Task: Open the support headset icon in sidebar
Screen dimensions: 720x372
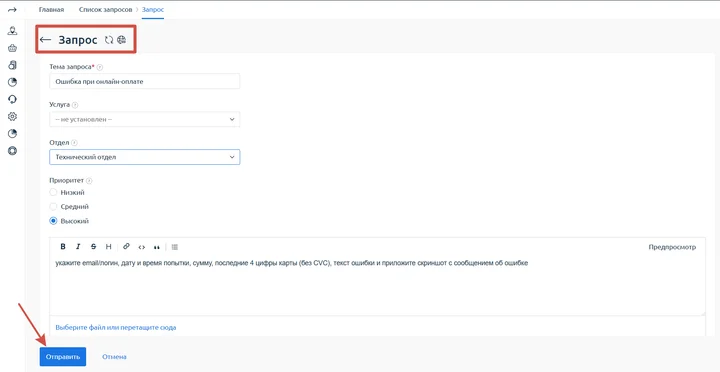Action: [12, 99]
